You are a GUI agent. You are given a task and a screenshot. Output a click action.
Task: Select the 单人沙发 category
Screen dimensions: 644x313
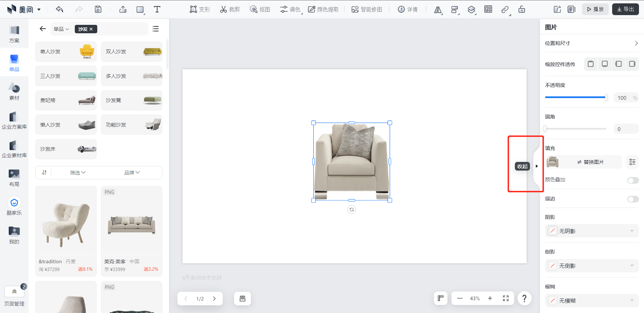[x=66, y=52]
